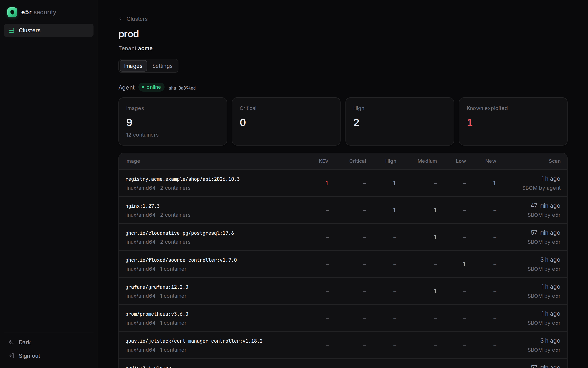Click Medium count in the grafana row
588x368 pixels.
pyautogui.click(x=435, y=291)
